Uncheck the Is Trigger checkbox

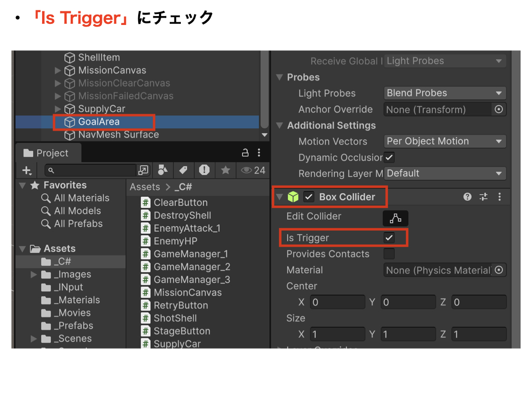pos(389,238)
